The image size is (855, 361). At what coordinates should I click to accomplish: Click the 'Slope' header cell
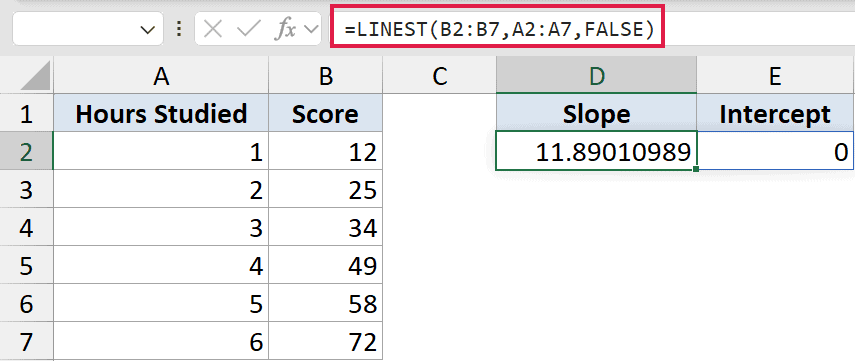click(x=597, y=112)
